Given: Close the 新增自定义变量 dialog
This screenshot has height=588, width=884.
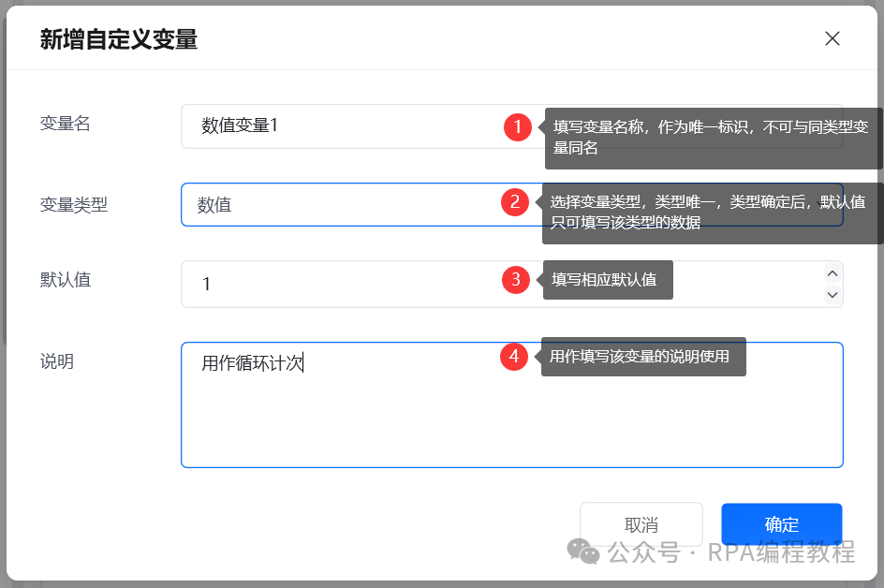Looking at the screenshot, I should (x=832, y=38).
